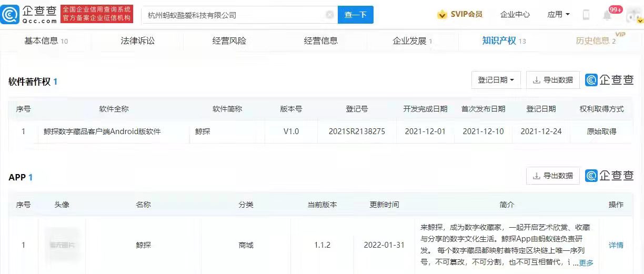Click the 2022-01-31 update time cell

pos(384,245)
